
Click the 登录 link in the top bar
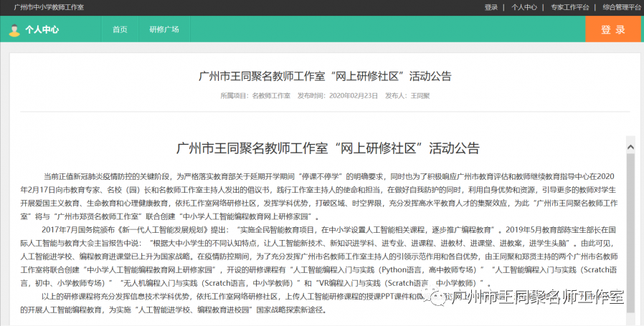pyautogui.click(x=491, y=7)
